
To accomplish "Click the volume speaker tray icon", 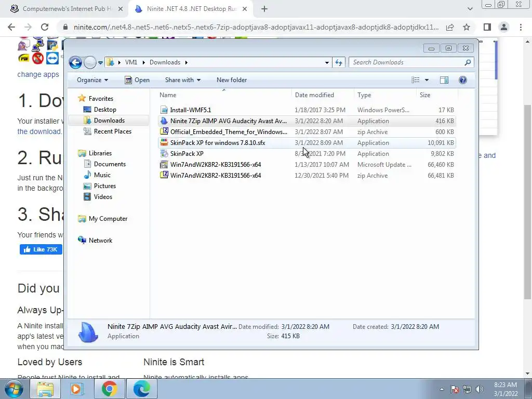I will [480, 389].
